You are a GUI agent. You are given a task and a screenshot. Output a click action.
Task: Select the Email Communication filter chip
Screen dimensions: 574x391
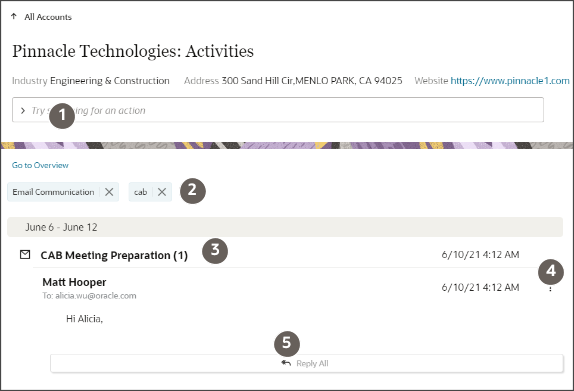pyautogui.click(x=53, y=192)
